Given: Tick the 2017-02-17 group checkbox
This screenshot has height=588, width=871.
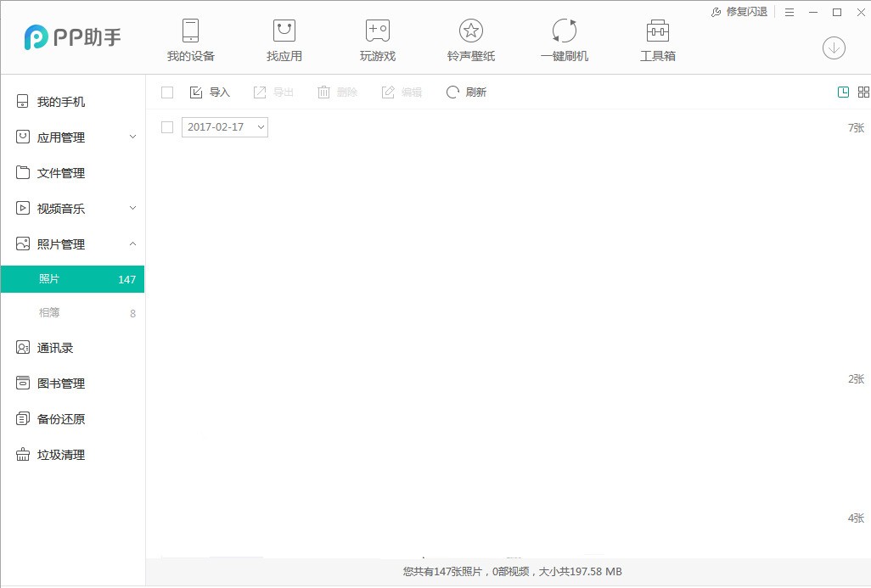Looking at the screenshot, I should point(167,127).
